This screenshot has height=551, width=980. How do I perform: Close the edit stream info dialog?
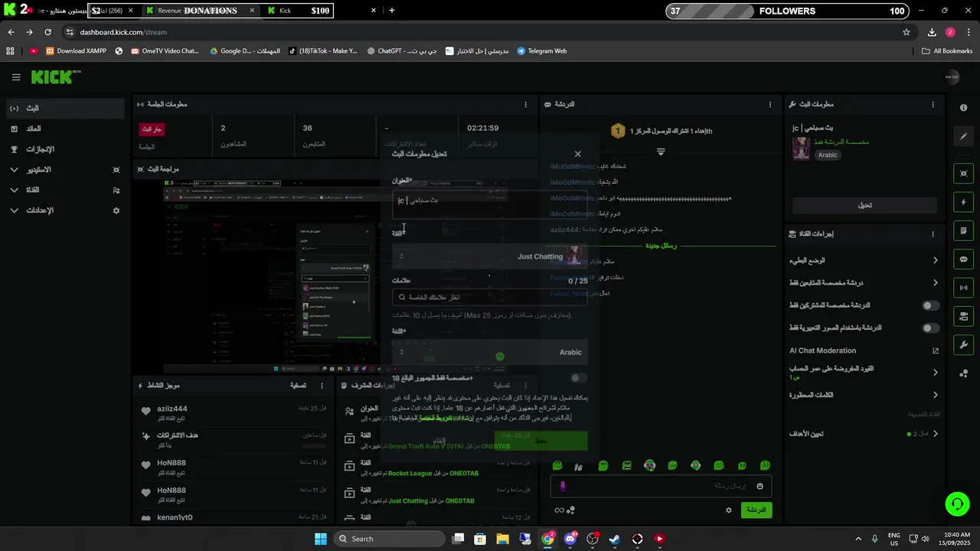[x=578, y=154]
